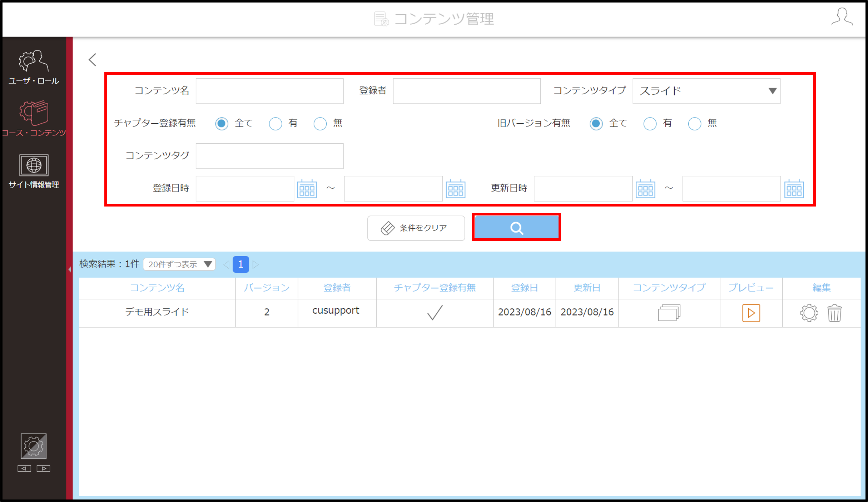Sort by 登録日 column header
This screenshot has height=502, width=868.
point(524,288)
